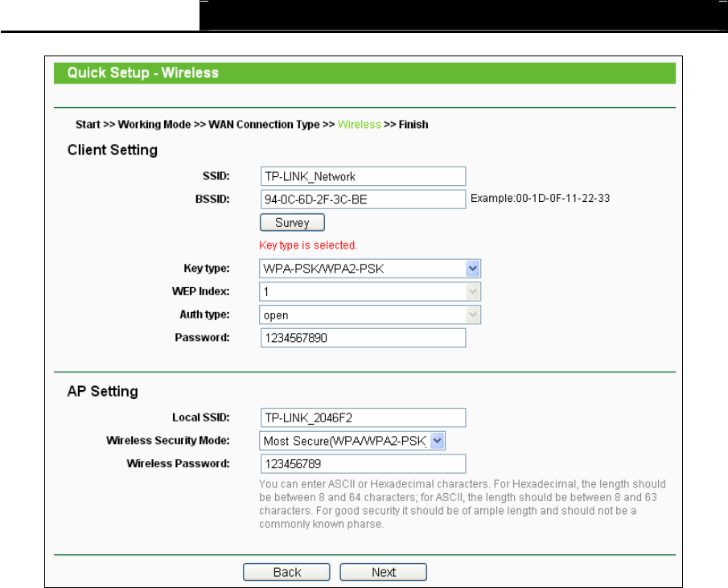Image resolution: width=728 pixels, height=588 pixels.
Task: Click the 'Wireless Password:' label
Action: click(x=178, y=463)
